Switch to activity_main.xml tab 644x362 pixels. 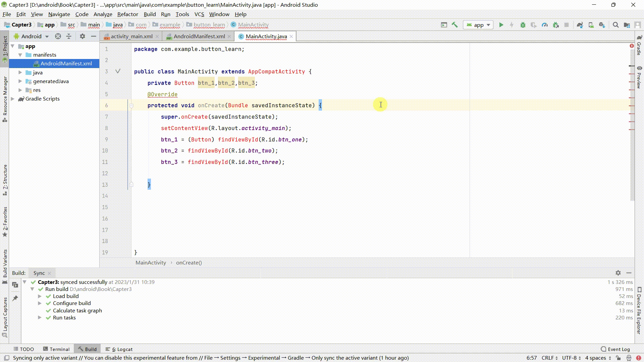pos(131,36)
